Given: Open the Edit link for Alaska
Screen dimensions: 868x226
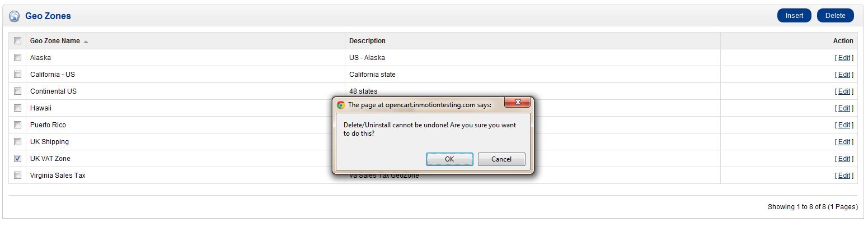Looking at the screenshot, I should [x=844, y=58].
